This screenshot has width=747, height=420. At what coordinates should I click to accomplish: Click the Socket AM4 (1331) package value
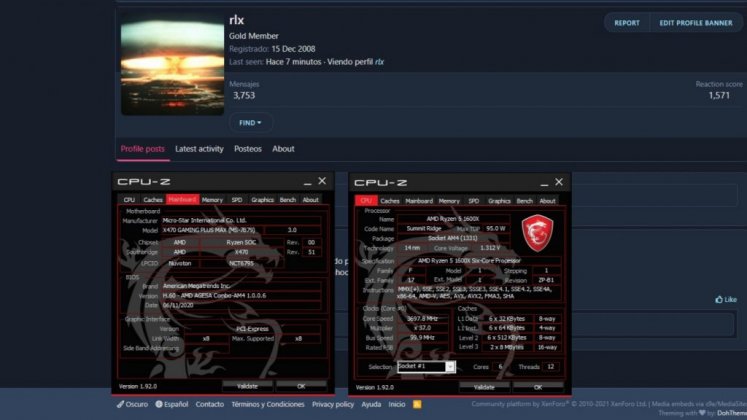[x=453, y=238]
